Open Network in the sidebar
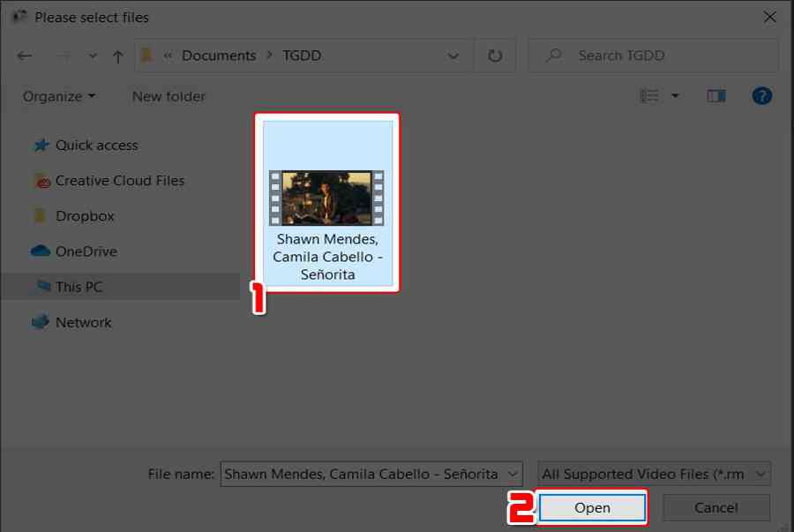 click(83, 322)
